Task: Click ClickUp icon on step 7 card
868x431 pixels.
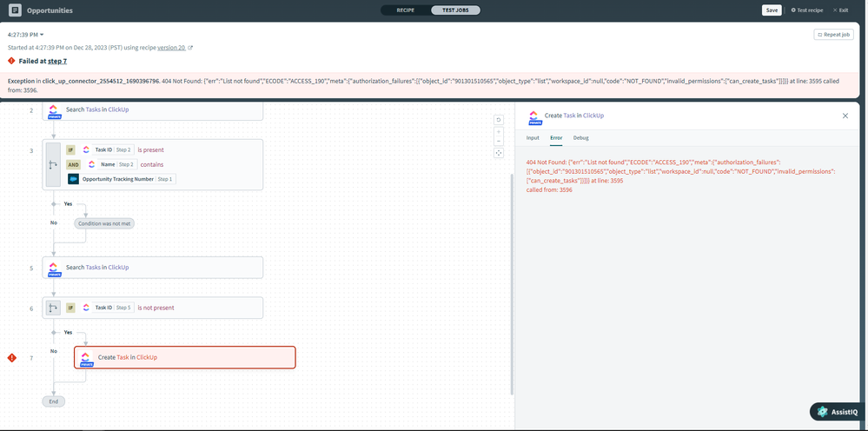Action: click(x=85, y=358)
